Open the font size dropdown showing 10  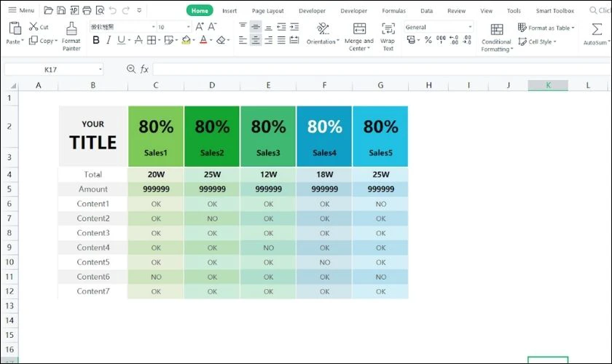[189, 27]
